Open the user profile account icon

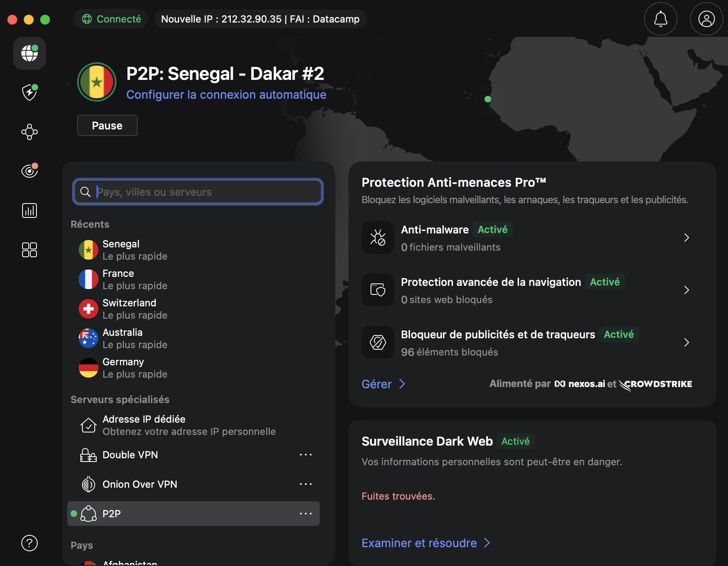pyautogui.click(x=706, y=19)
